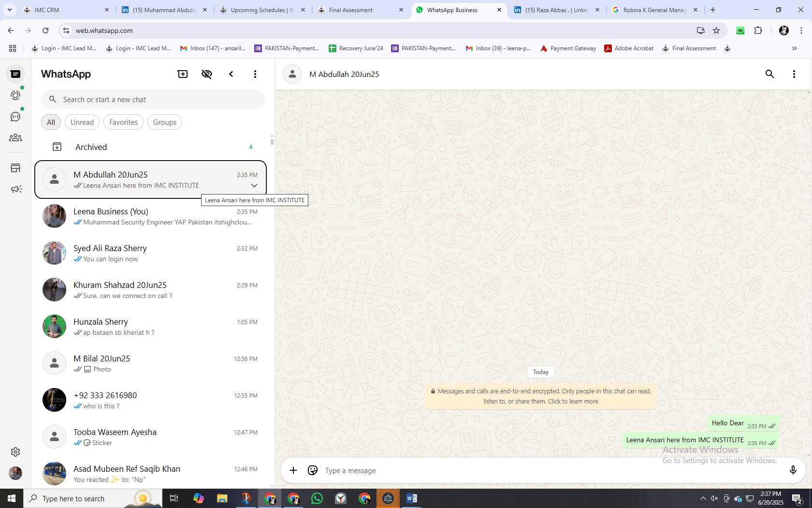Open chat list three-dot menu
Image resolution: width=812 pixels, height=508 pixels.
255,74
